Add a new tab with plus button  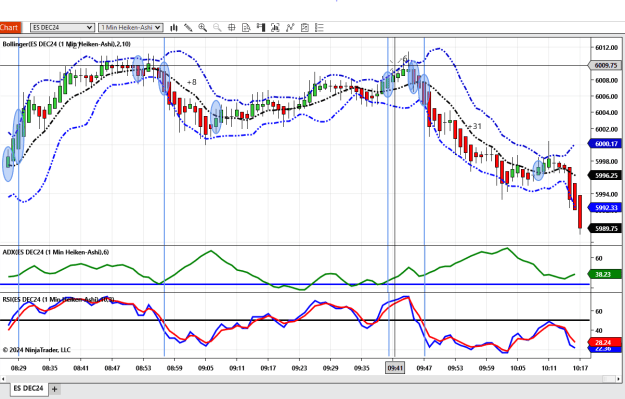[55, 389]
